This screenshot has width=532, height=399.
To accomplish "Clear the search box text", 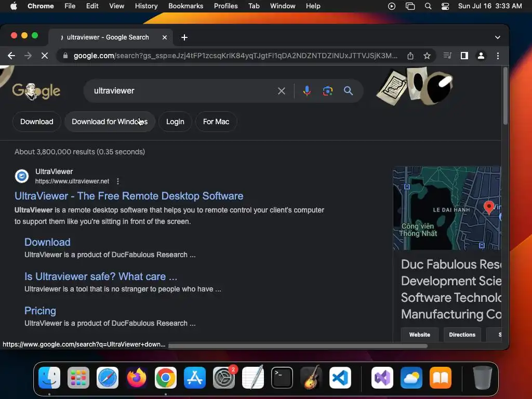I will (281, 91).
